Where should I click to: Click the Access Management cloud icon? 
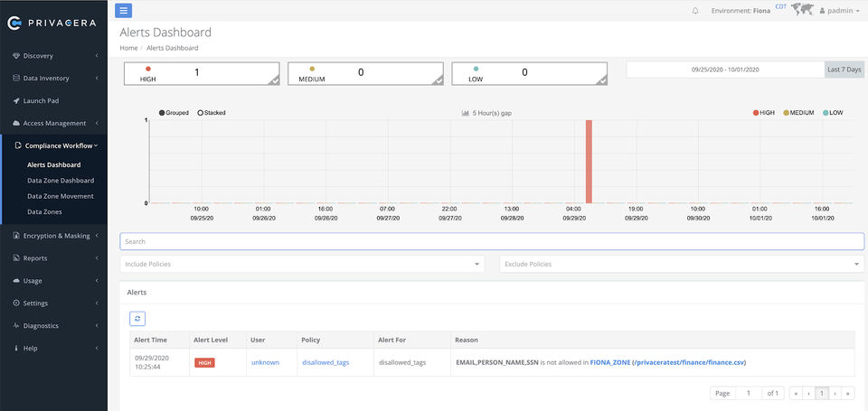[16, 124]
